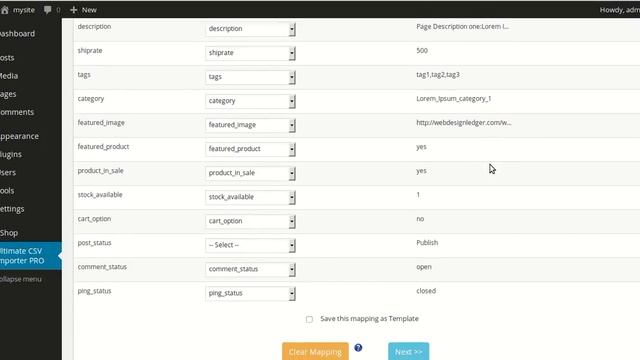
Task: Expand the category mapping dropdown
Action: [x=250, y=101]
